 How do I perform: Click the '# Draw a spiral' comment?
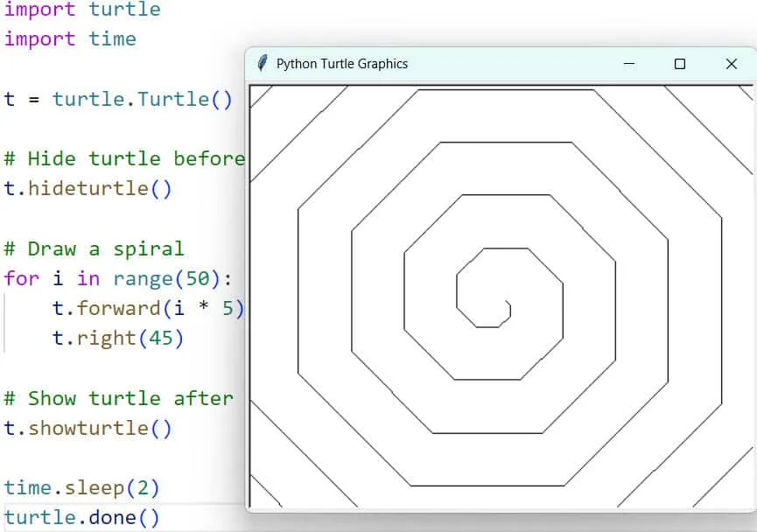(x=94, y=248)
